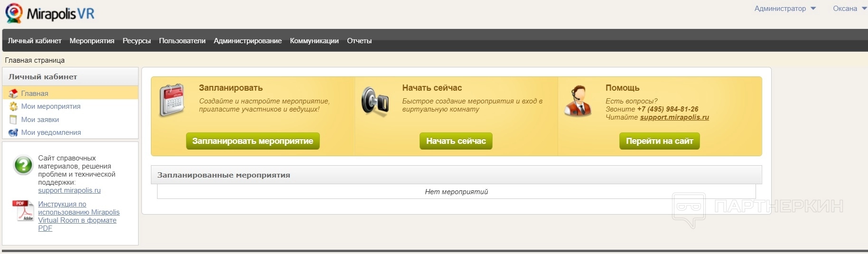Image resolution: width=868 pixels, height=254 pixels.
Task: Expand the Оксана user menu
Action: coord(849,9)
